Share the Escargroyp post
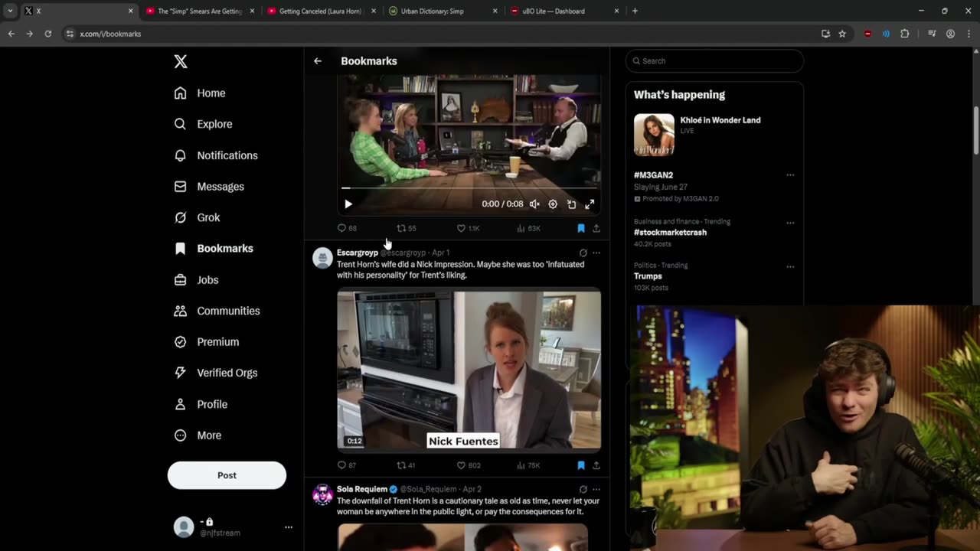The height and width of the screenshot is (551, 980). click(x=596, y=465)
